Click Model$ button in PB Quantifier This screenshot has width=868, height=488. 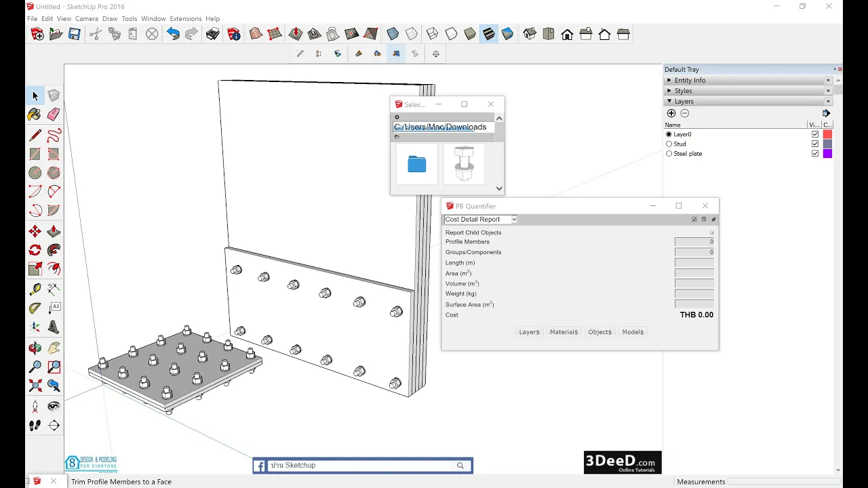(x=633, y=332)
